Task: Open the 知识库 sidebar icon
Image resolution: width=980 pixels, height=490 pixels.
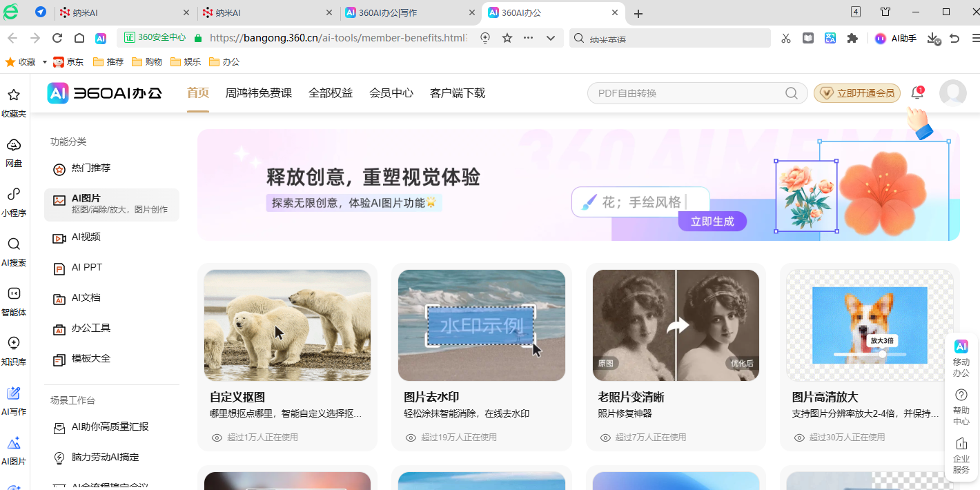Action: (x=14, y=344)
